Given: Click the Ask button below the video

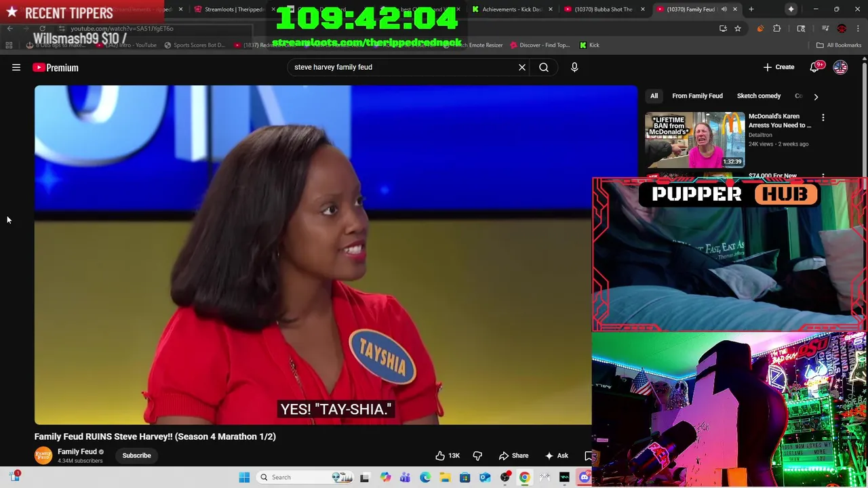Looking at the screenshot, I should 557,455.
